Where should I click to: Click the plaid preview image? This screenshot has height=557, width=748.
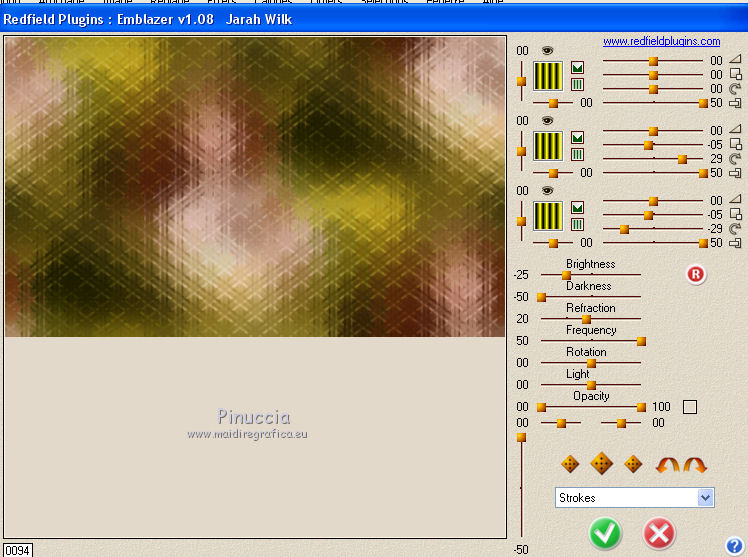[x=255, y=187]
